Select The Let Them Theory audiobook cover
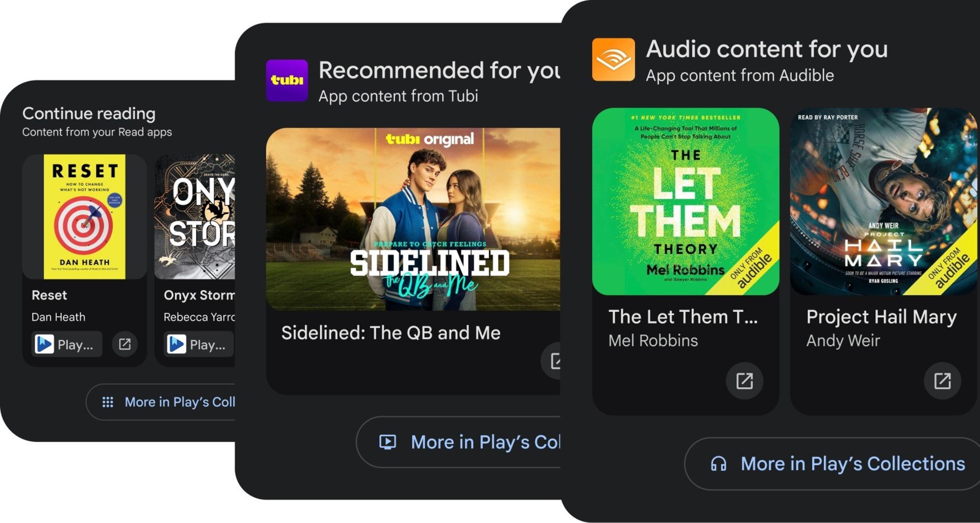Image resolution: width=980 pixels, height=523 pixels. click(685, 201)
